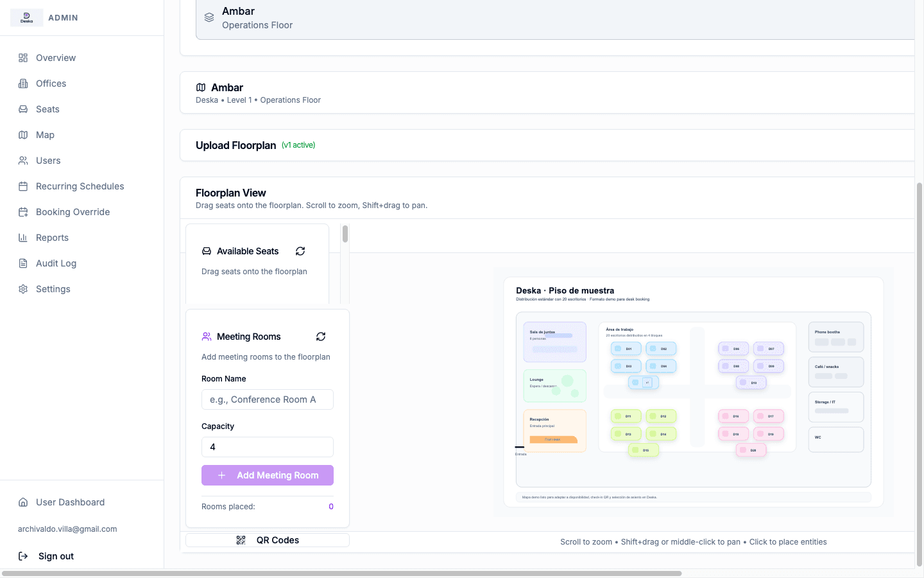Click the refresh icon beside Available Seats

tap(300, 251)
